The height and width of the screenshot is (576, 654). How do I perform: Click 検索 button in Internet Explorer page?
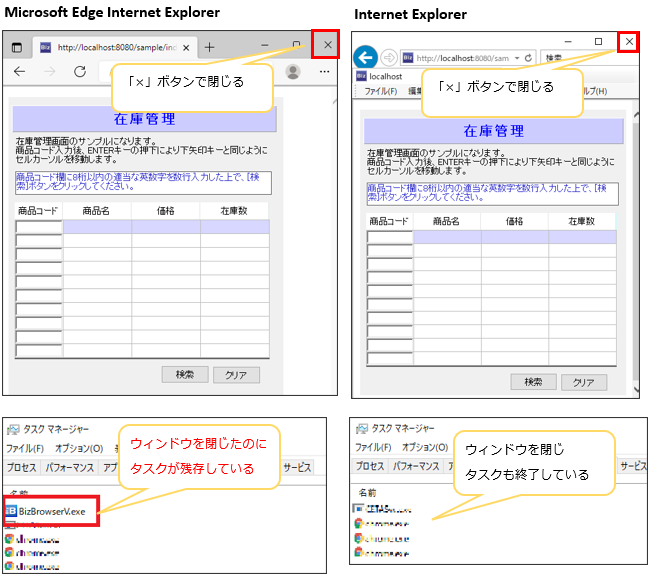click(x=533, y=382)
